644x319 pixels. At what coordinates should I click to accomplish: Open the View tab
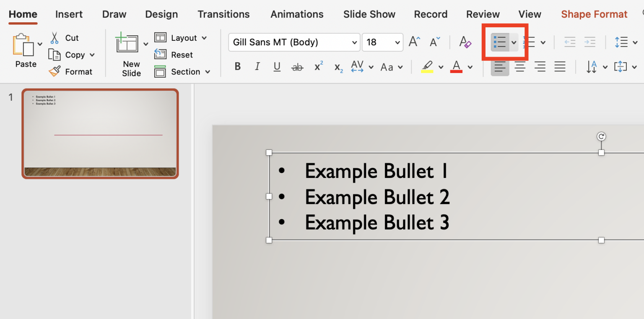click(x=530, y=14)
